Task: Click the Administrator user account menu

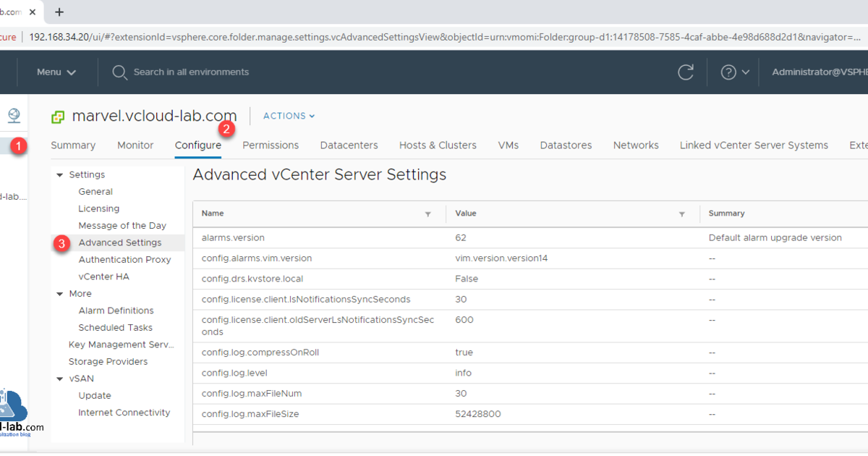Action: tap(819, 72)
